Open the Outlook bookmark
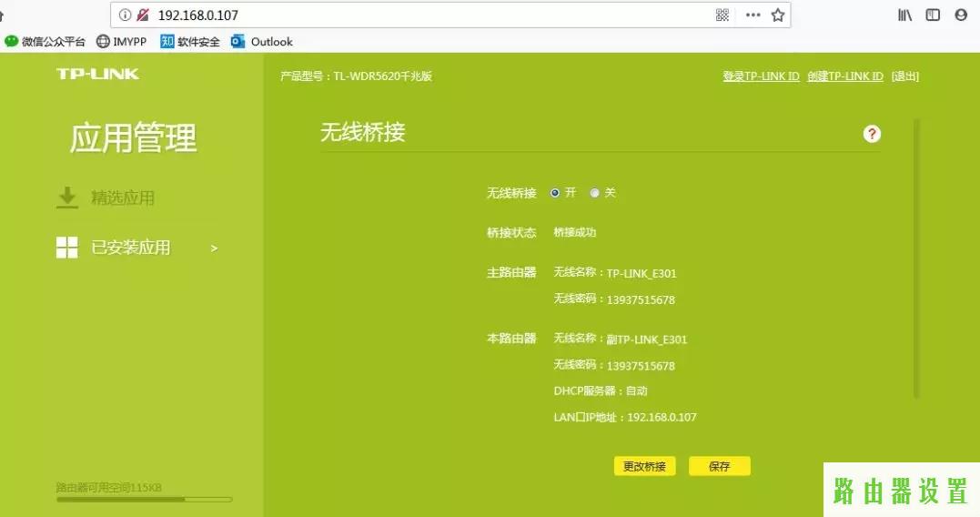The height and width of the screenshot is (517, 980). (262, 42)
